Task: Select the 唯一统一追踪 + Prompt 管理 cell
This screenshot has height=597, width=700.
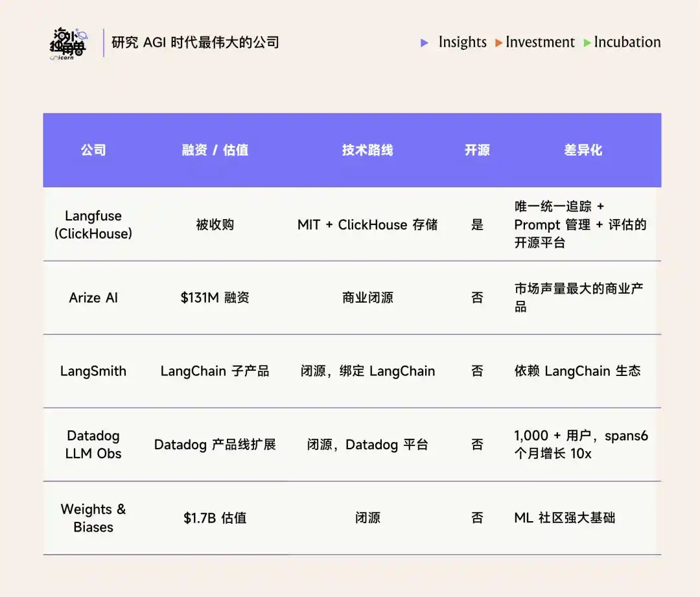Action: coord(580,224)
